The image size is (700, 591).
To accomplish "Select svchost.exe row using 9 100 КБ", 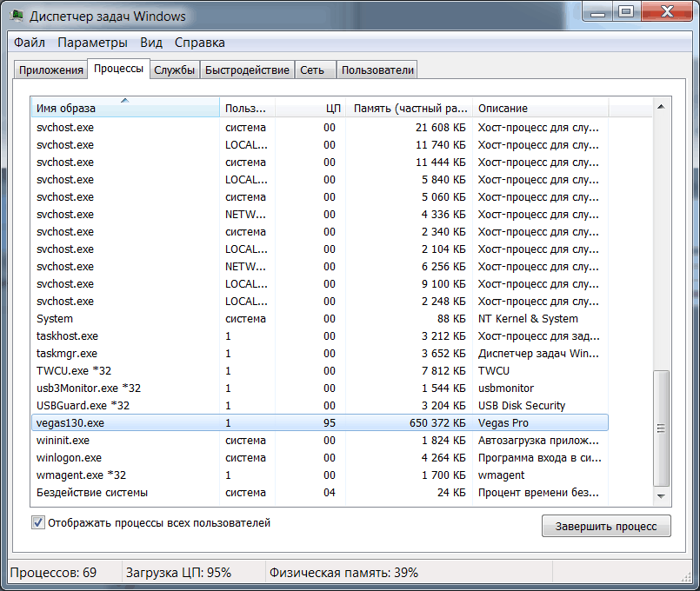I will 320,283.
